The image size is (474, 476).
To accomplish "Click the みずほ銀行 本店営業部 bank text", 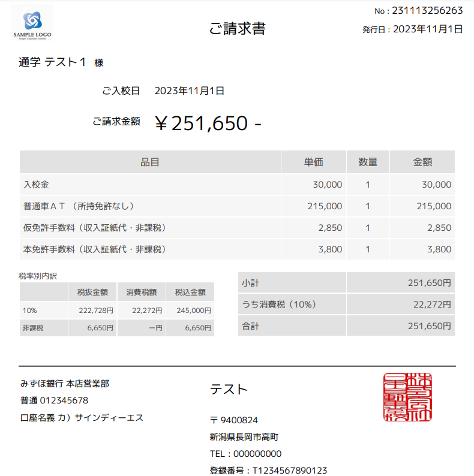I will [x=65, y=384].
